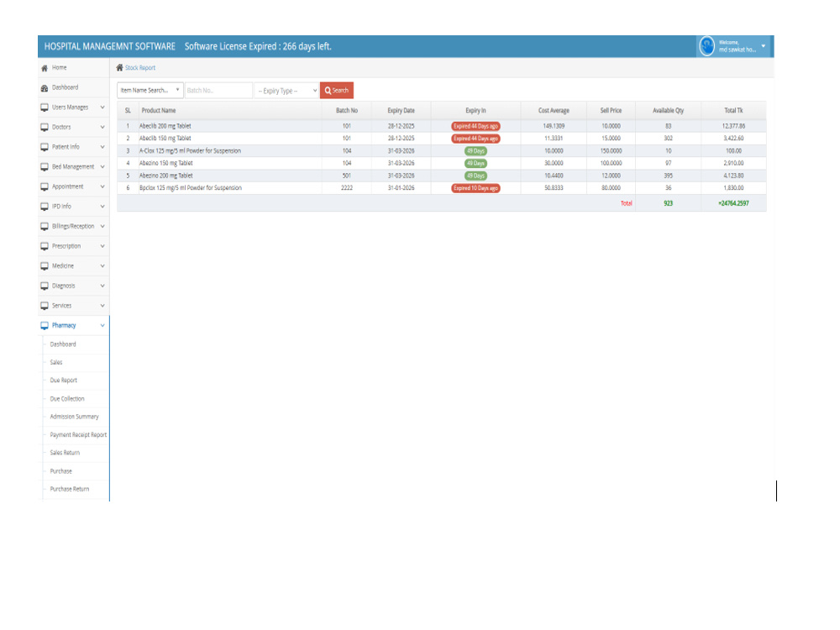Click the Users Manages monitor icon
Viewport: 840px width, 630px height.
coord(45,108)
